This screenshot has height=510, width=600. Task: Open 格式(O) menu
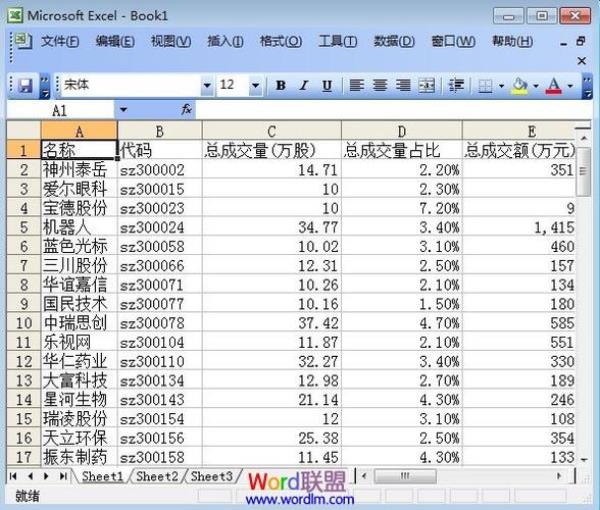[x=281, y=41]
